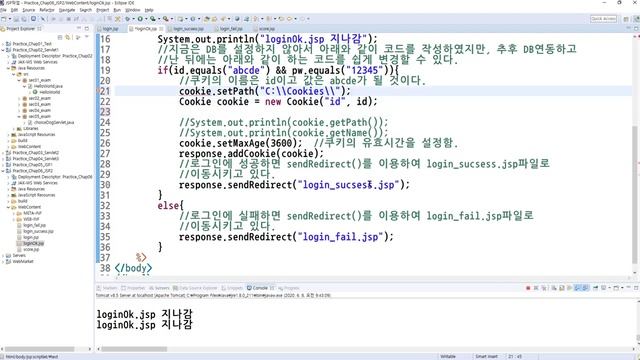Open the Navigate menu
The height and width of the screenshot is (360, 640).
coord(67,10)
